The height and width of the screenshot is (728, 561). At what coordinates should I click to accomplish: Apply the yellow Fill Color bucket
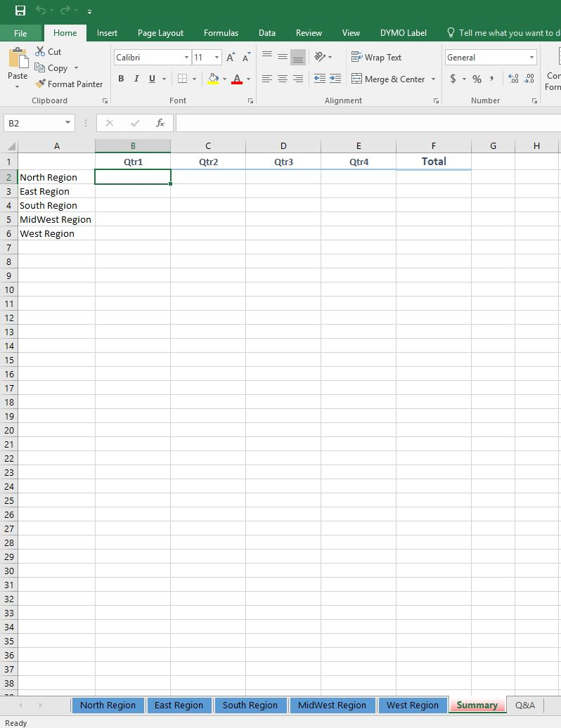(213, 79)
